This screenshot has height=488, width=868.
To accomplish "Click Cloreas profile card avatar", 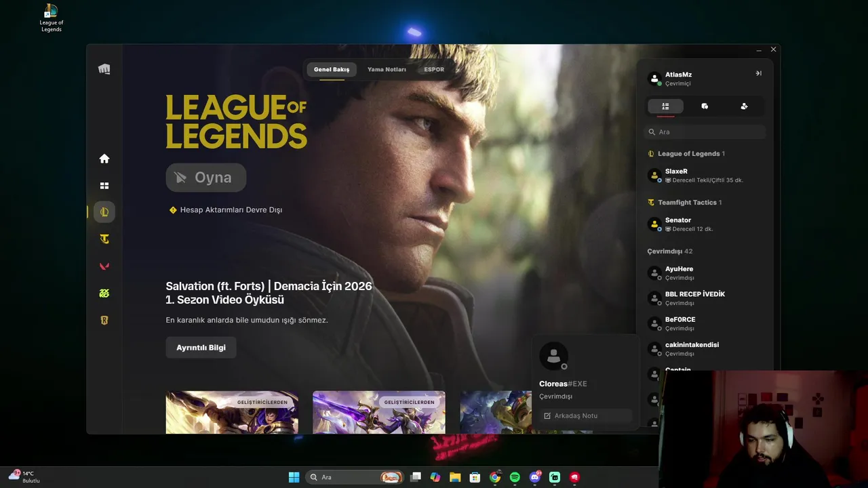I will coord(553,356).
